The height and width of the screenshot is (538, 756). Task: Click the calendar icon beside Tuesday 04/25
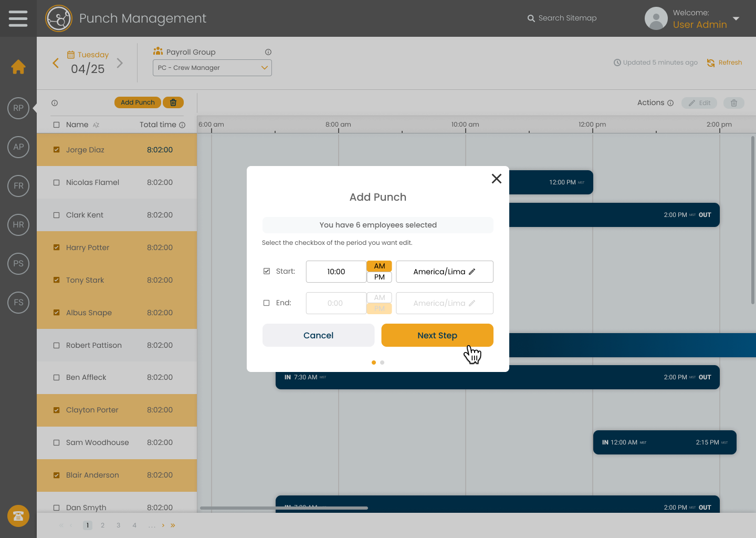[70, 54]
